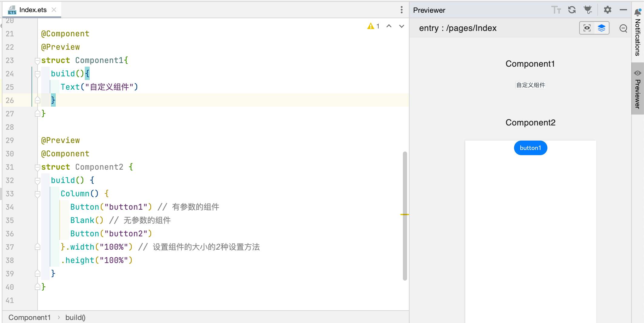644x323 pixels.
Task: Click line number 25 in the gutter
Action: (10, 87)
